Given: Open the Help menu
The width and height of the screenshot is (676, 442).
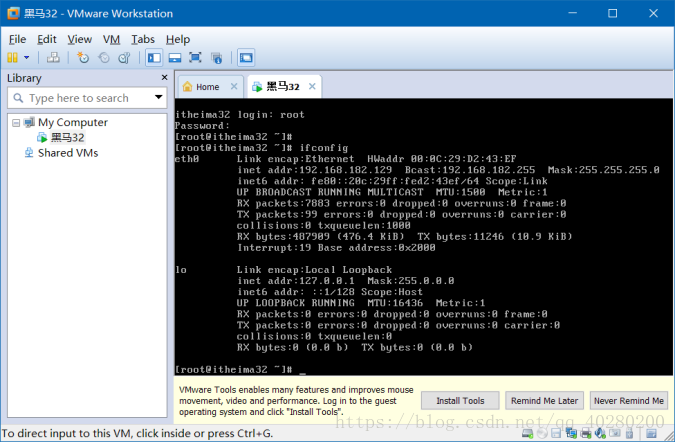Looking at the screenshot, I should click(178, 39).
